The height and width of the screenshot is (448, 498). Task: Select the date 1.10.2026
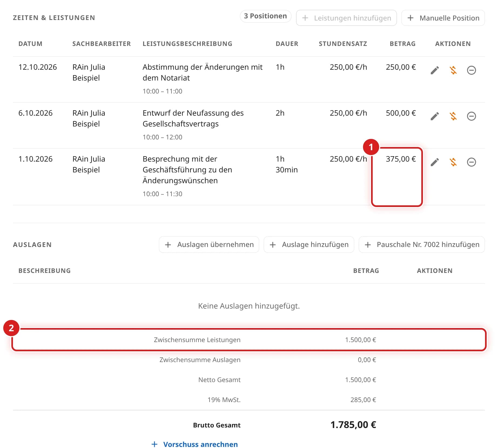pos(35,159)
